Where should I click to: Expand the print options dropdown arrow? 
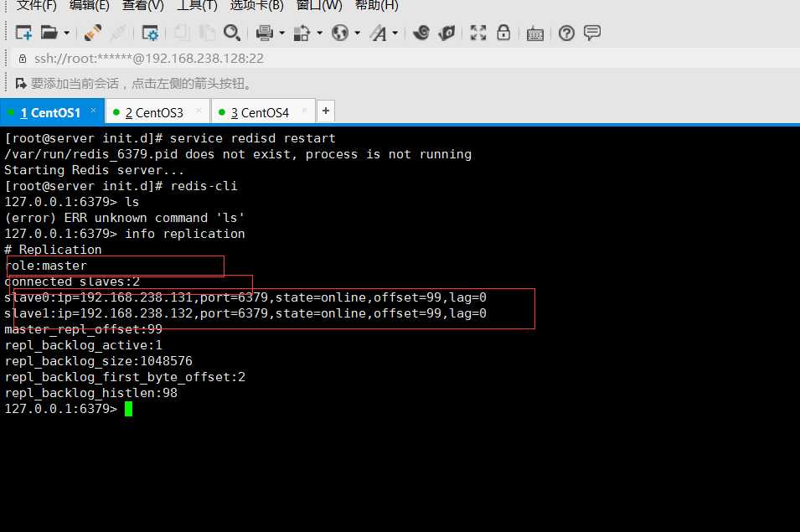[x=281, y=34]
